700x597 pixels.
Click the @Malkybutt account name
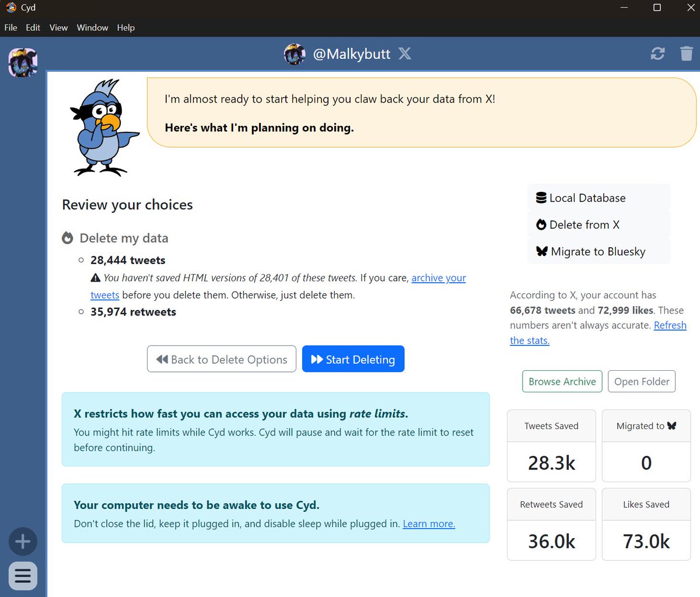(x=352, y=54)
